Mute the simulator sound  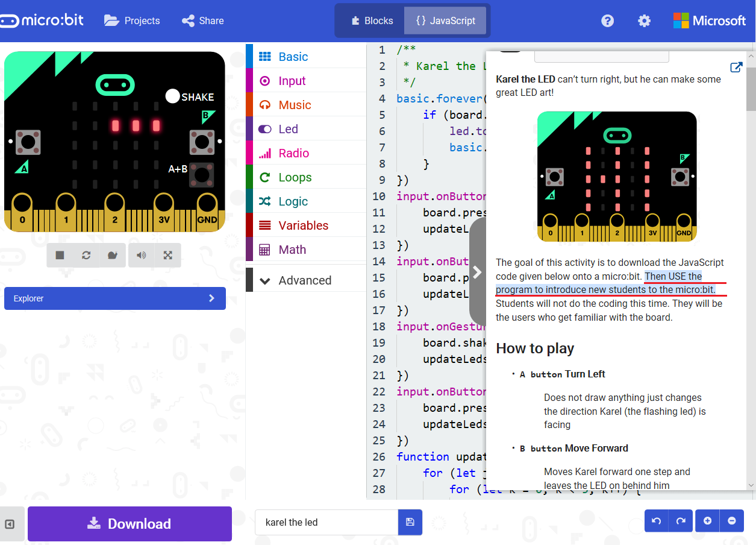(140, 255)
